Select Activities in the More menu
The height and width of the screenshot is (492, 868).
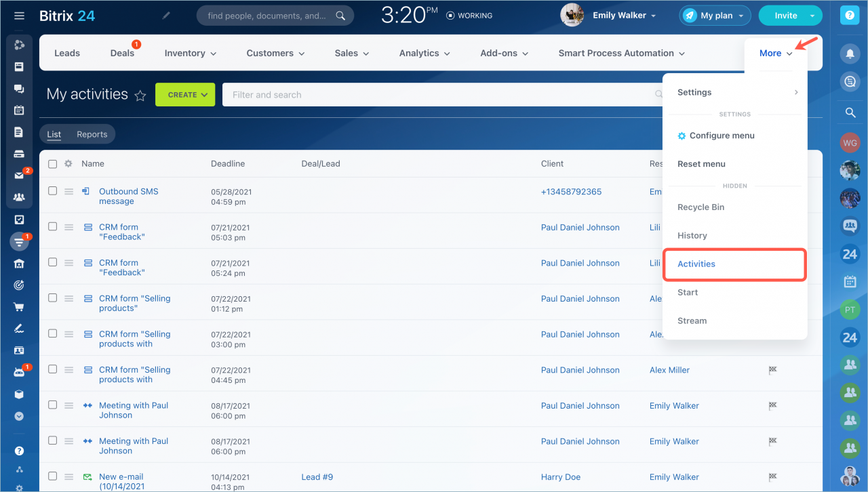coord(734,264)
